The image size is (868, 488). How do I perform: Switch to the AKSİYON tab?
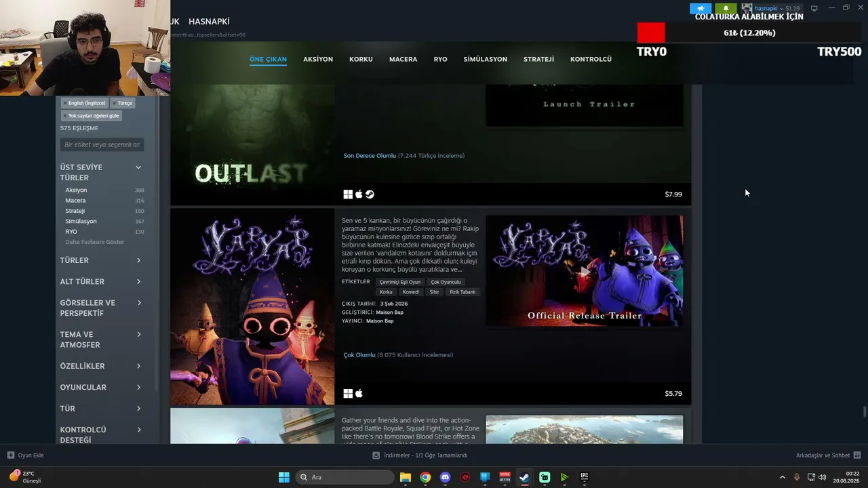318,59
